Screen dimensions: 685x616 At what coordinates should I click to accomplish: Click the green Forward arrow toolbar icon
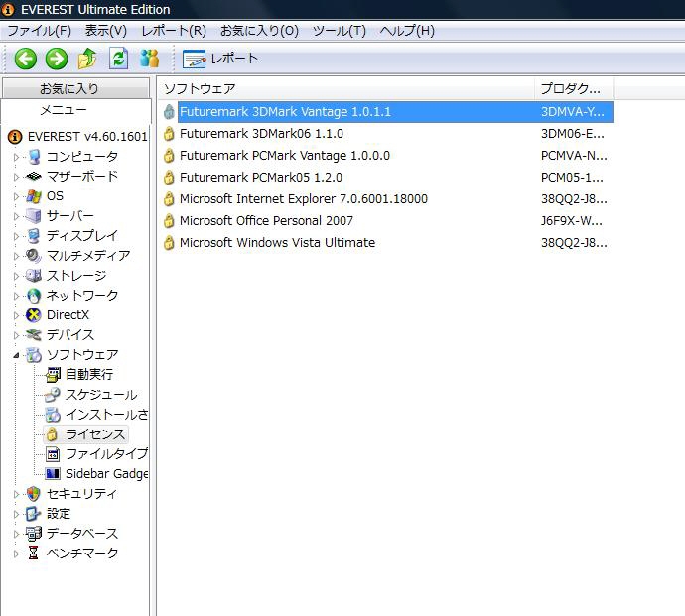pyautogui.click(x=57, y=59)
